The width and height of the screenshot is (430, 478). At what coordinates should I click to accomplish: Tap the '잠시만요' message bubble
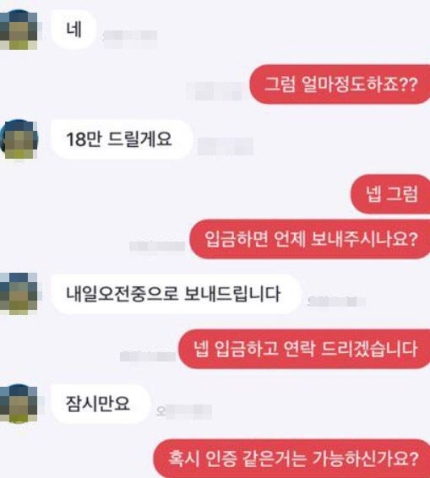[100, 404]
